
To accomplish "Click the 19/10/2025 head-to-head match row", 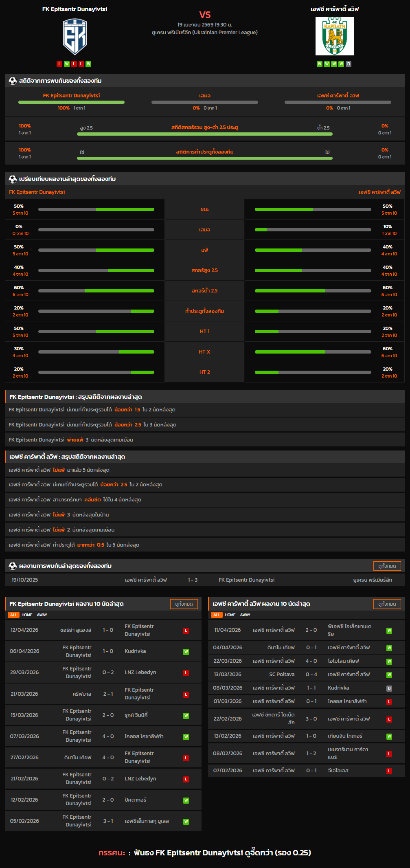I will [x=205, y=580].
